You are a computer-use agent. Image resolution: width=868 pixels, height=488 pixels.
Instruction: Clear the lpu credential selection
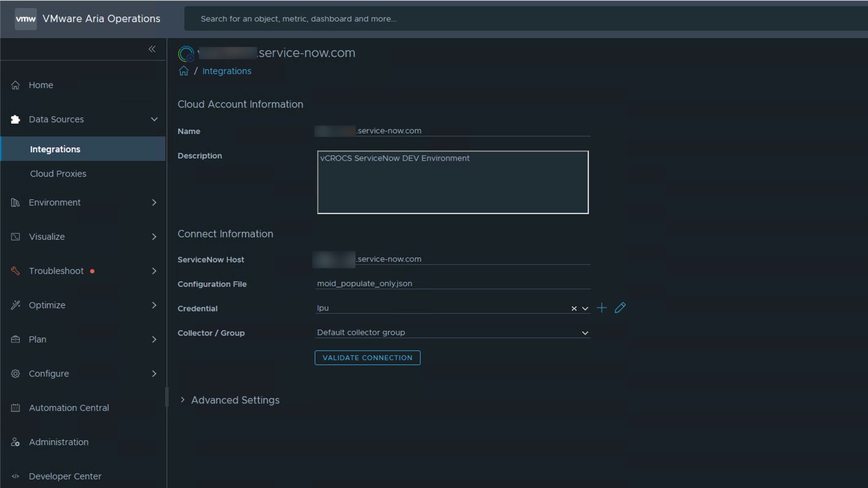pyautogui.click(x=574, y=309)
